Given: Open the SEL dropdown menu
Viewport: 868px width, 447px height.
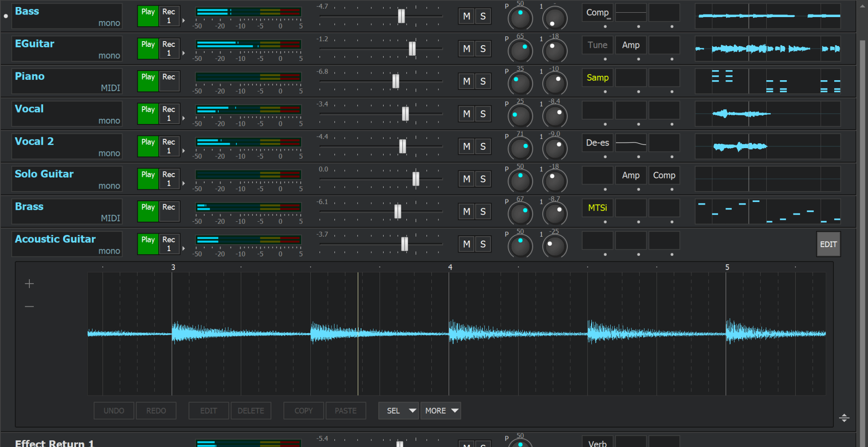Looking at the screenshot, I should coord(398,411).
